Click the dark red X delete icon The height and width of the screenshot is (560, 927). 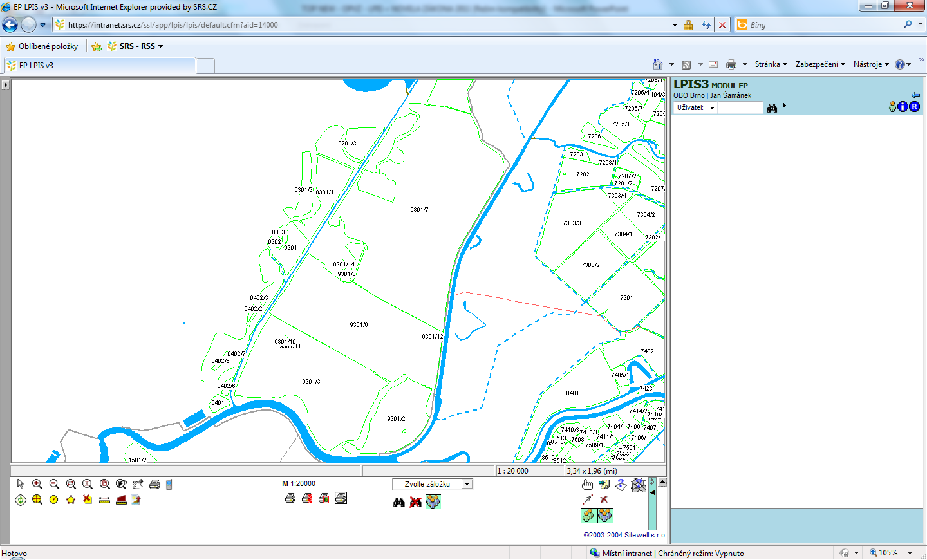[604, 499]
